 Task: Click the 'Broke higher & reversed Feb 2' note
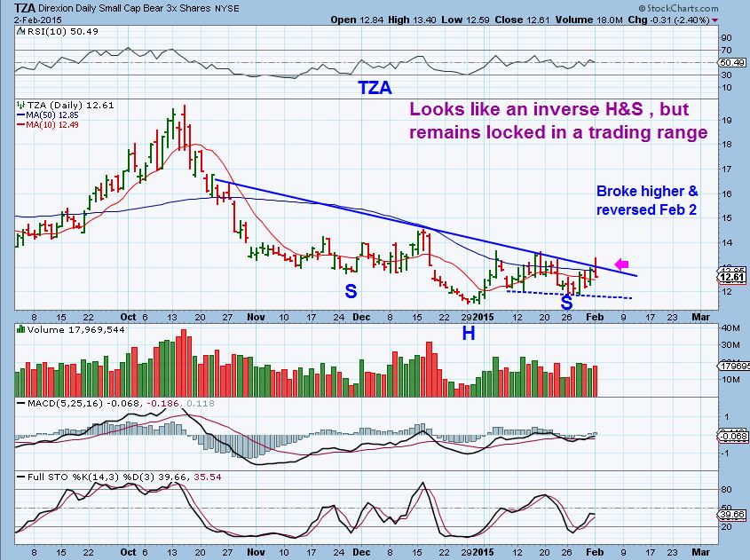pyautogui.click(x=647, y=201)
